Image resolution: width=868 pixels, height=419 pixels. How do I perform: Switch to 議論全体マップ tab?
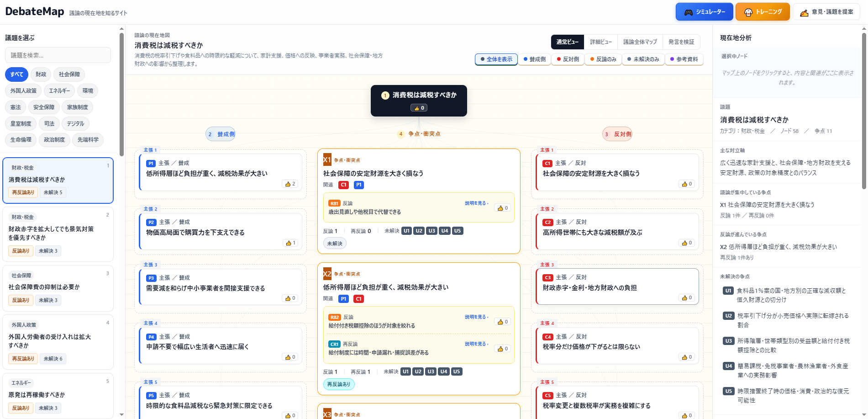[x=640, y=42]
